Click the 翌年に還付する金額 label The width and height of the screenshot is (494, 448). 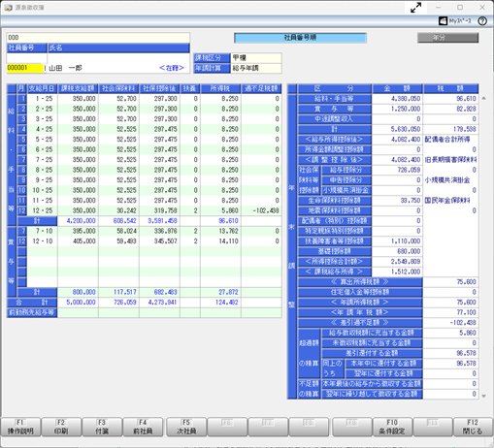pos(383,373)
